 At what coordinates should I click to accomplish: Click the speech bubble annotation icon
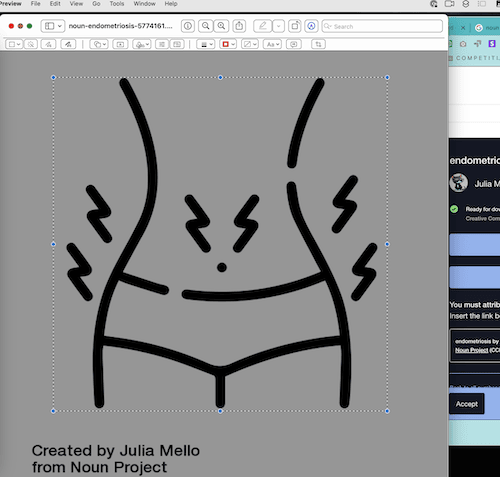click(x=294, y=44)
